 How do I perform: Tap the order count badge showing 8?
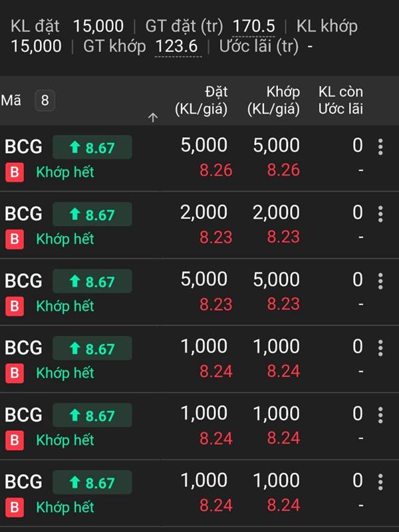tap(45, 100)
